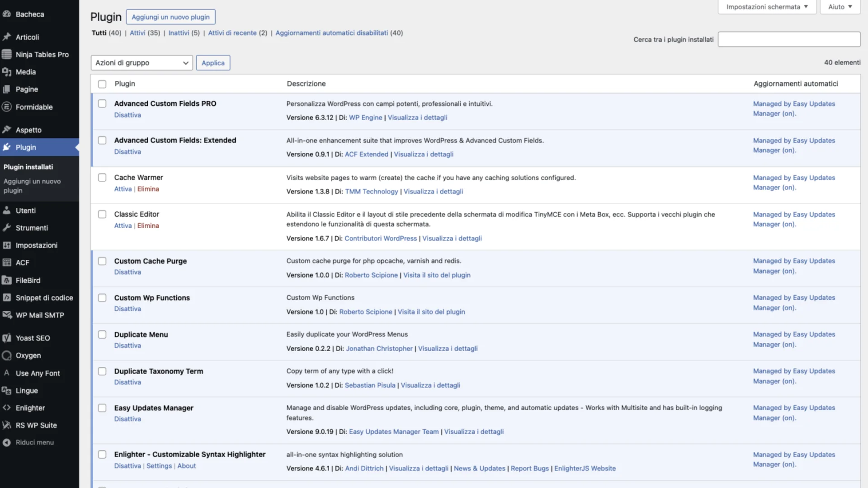Viewport: 868px width, 488px height.
Task: Open Report Bugs link for Enlighter
Action: pos(530,469)
